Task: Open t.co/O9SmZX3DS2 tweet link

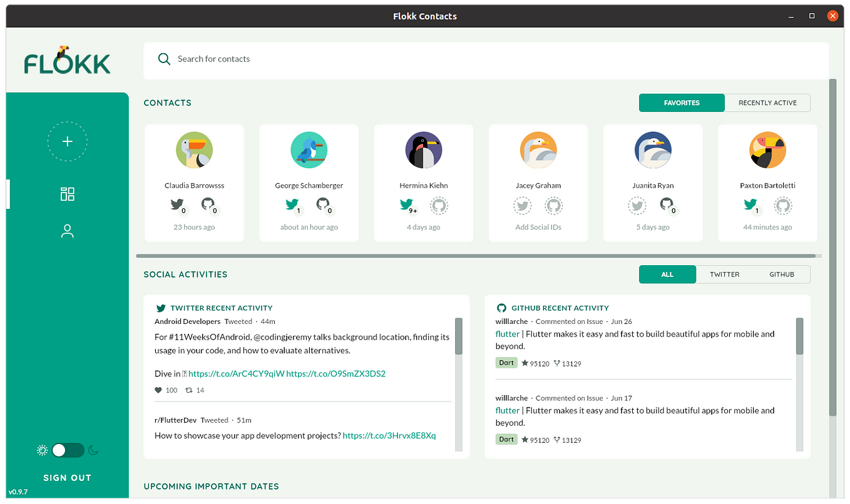Action: (x=335, y=374)
